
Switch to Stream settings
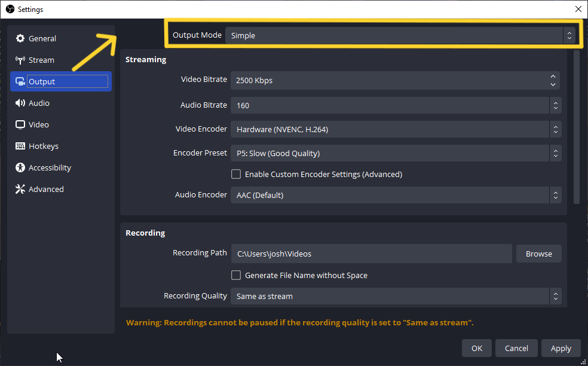point(61,60)
